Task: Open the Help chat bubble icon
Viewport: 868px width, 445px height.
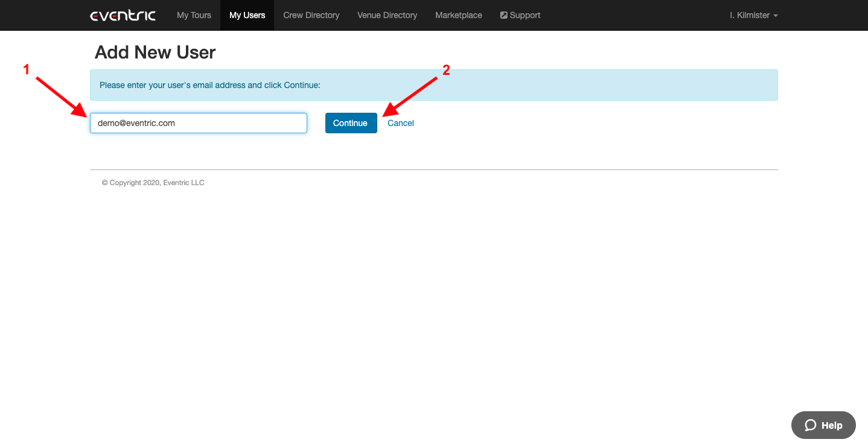Action: coord(811,425)
